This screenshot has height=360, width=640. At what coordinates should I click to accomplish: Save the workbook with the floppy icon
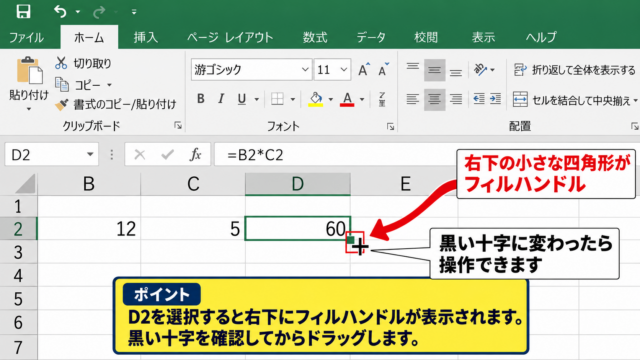point(23,11)
